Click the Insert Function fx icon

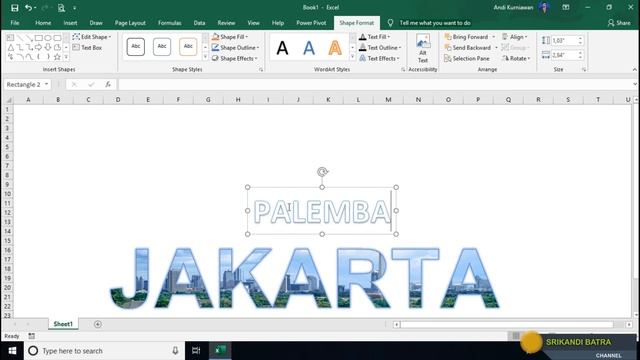108,84
